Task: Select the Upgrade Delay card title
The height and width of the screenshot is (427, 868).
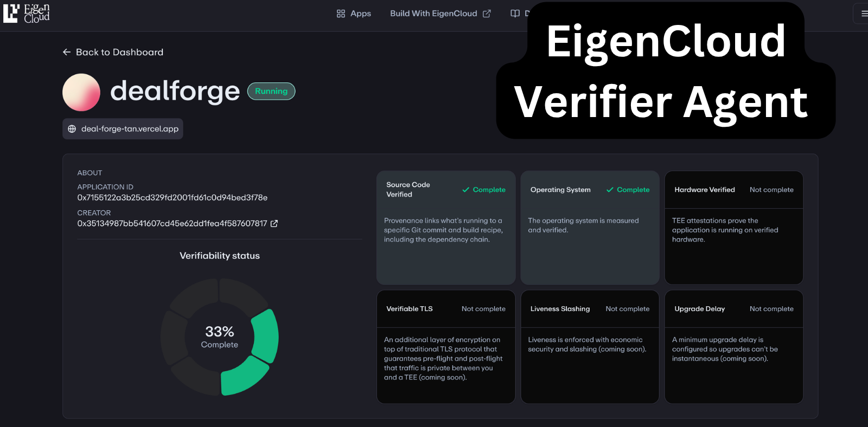Action: (700, 309)
